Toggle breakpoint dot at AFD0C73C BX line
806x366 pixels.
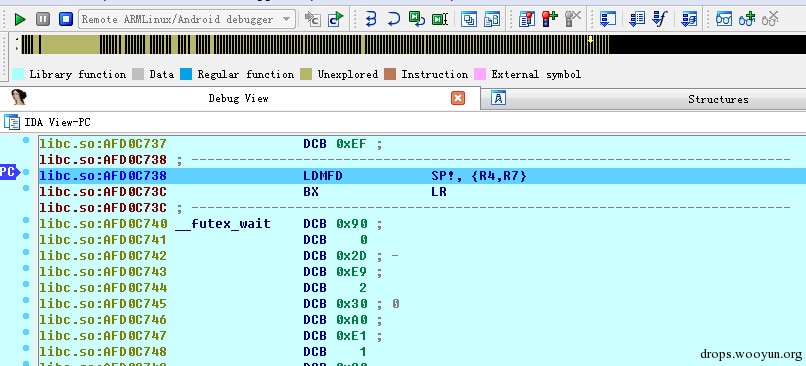26,189
